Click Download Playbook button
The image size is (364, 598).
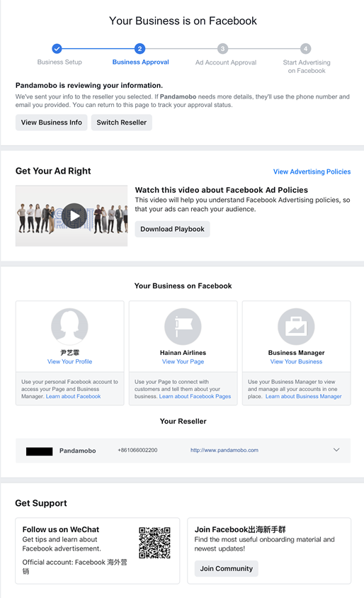pyautogui.click(x=172, y=229)
